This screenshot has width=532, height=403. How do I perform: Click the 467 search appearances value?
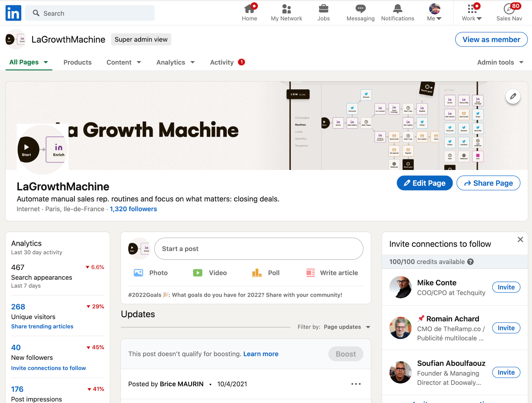[x=18, y=268]
